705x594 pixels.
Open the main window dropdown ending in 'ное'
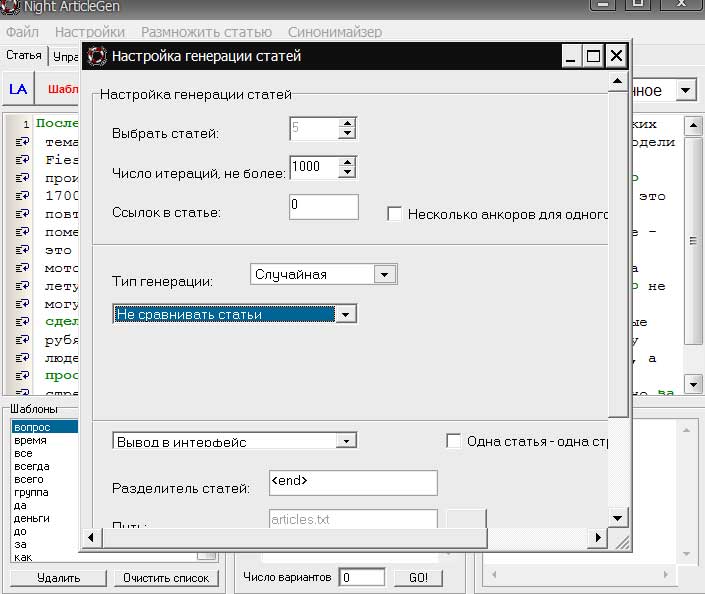click(x=686, y=90)
